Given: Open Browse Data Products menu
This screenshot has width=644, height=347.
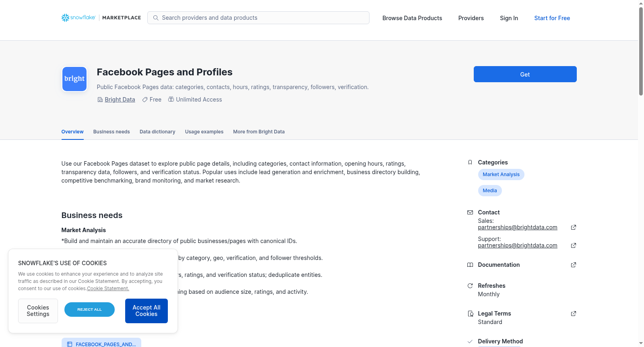Looking at the screenshot, I should point(412,18).
